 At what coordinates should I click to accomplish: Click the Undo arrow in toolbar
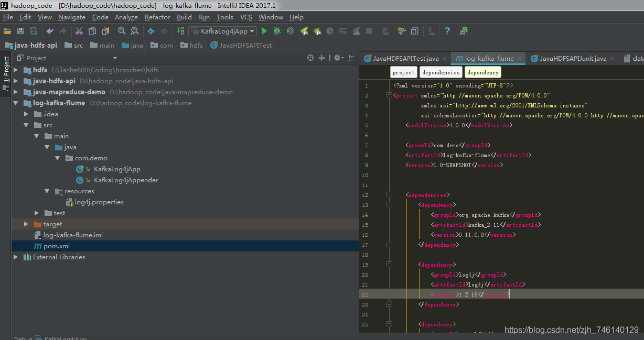50,31
